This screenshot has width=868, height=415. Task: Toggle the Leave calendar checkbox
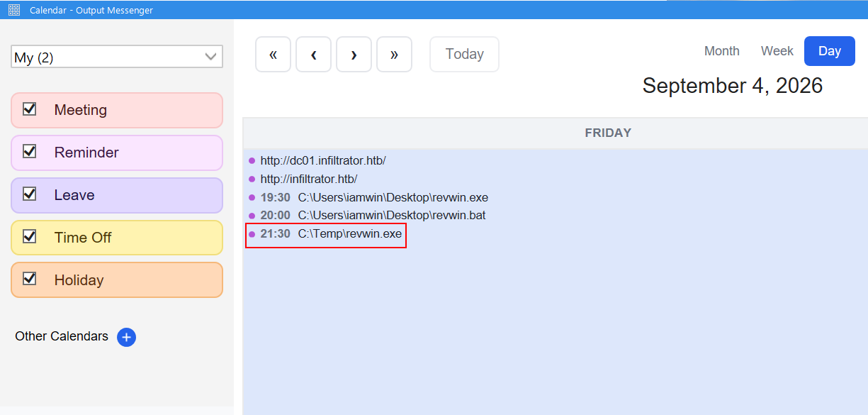click(30, 194)
